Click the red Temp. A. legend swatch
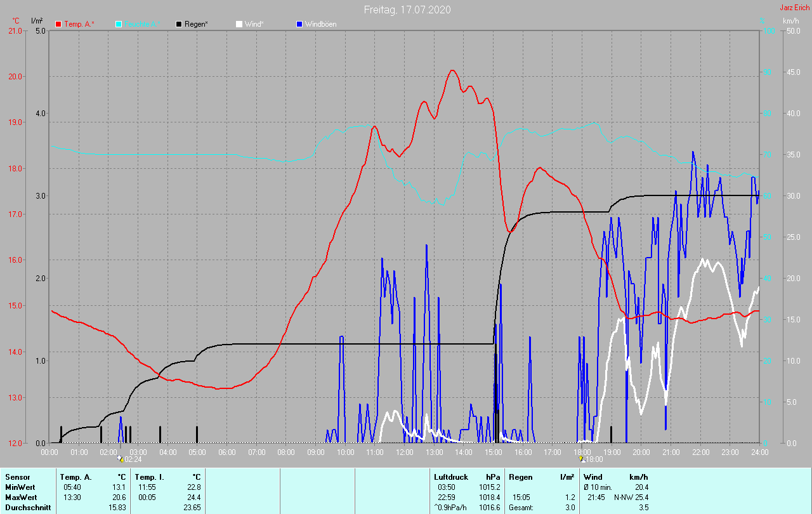This screenshot has width=812, height=514. [x=58, y=24]
